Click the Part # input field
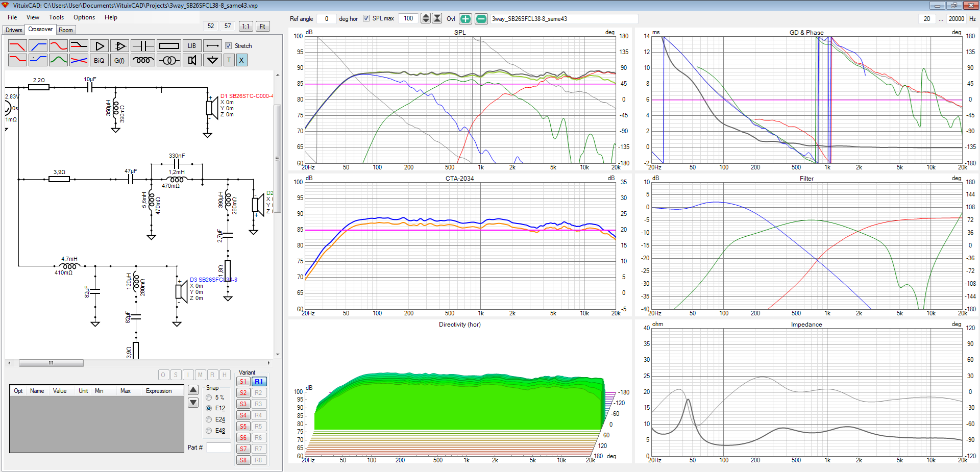The image size is (980, 472). click(x=218, y=448)
